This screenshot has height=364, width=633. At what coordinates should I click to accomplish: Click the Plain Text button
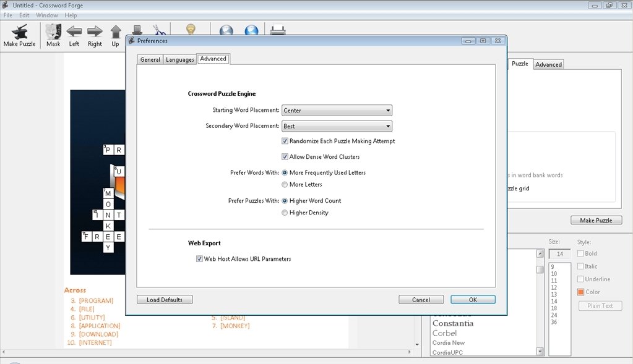pos(600,306)
